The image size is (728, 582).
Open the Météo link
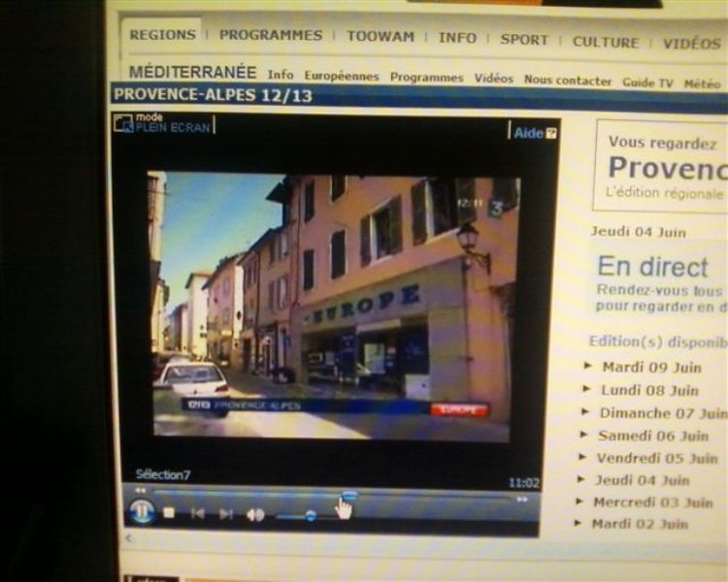(702, 84)
